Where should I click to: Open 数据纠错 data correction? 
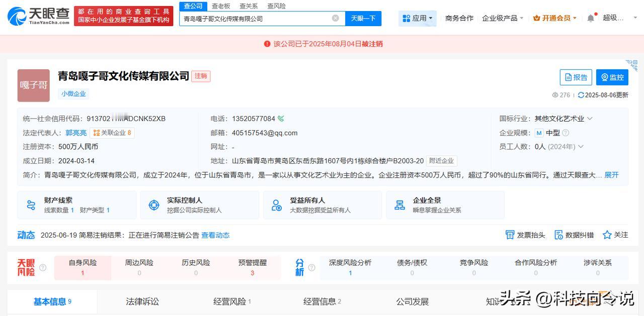574,235
